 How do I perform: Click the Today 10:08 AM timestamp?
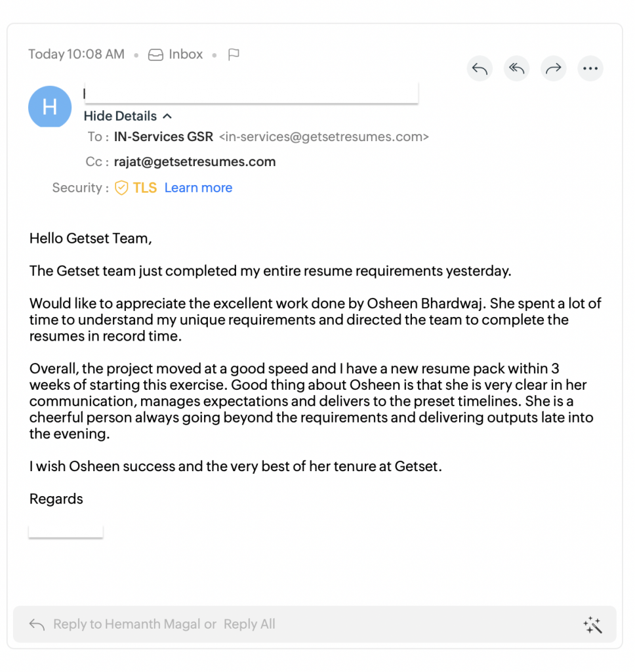pyautogui.click(x=76, y=54)
